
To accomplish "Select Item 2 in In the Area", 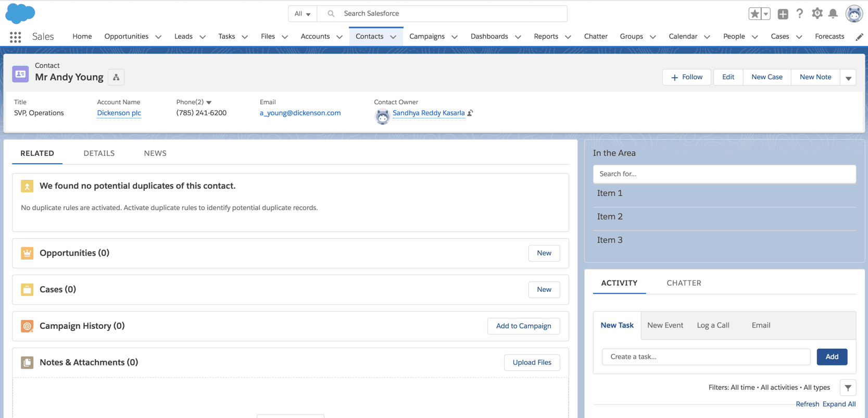I will [x=724, y=217].
